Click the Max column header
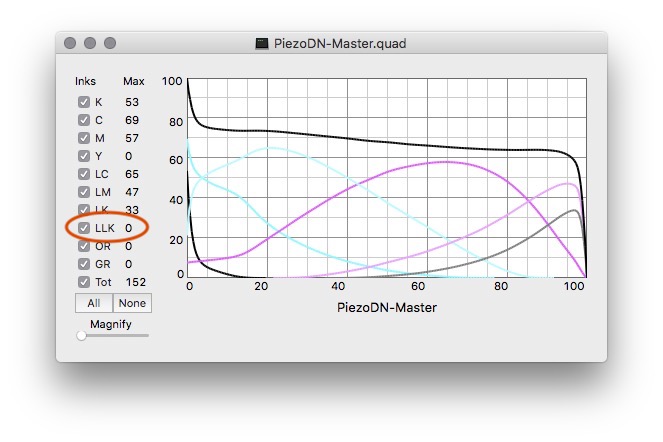Viewport: 663px width, 442px height. [134, 81]
